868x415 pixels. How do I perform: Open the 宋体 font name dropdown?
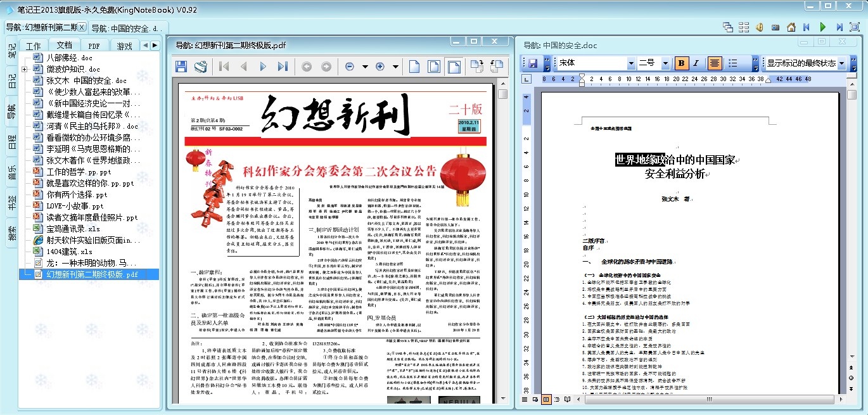[x=631, y=63]
